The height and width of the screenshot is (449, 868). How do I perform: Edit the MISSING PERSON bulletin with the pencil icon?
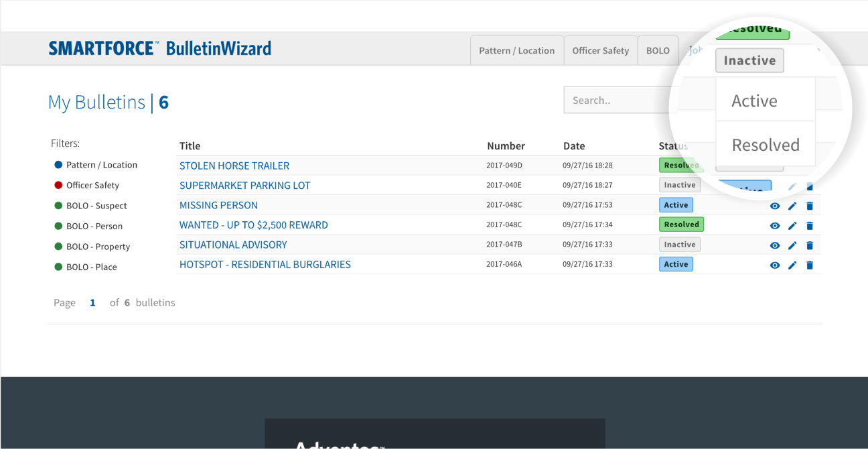click(792, 206)
